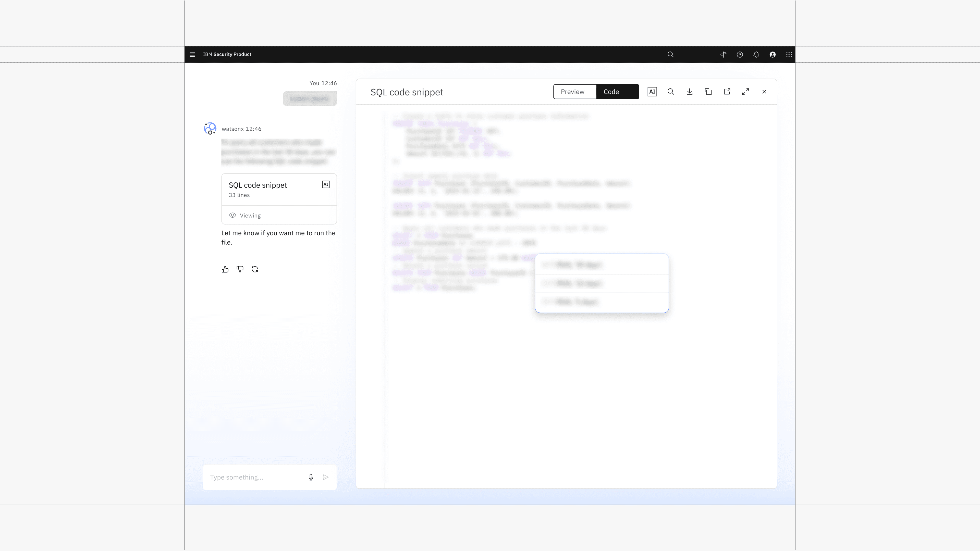
Task: Regenerate the watsonx response
Action: point(255,269)
